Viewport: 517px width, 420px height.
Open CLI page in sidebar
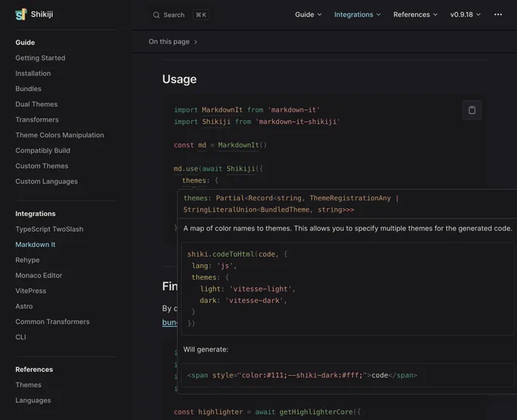pyautogui.click(x=21, y=337)
